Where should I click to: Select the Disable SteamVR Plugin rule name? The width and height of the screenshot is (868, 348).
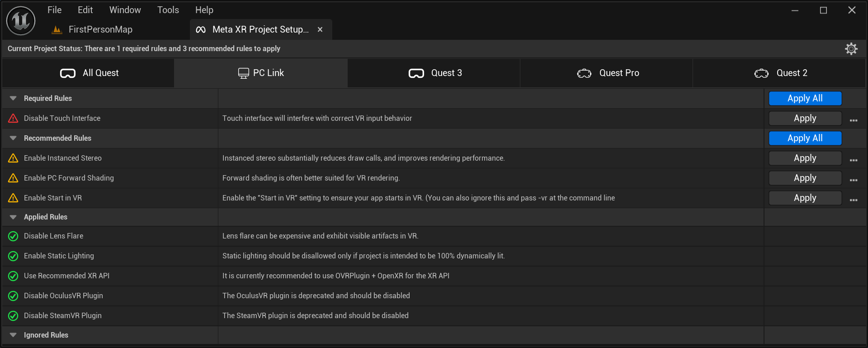pyautogui.click(x=62, y=315)
